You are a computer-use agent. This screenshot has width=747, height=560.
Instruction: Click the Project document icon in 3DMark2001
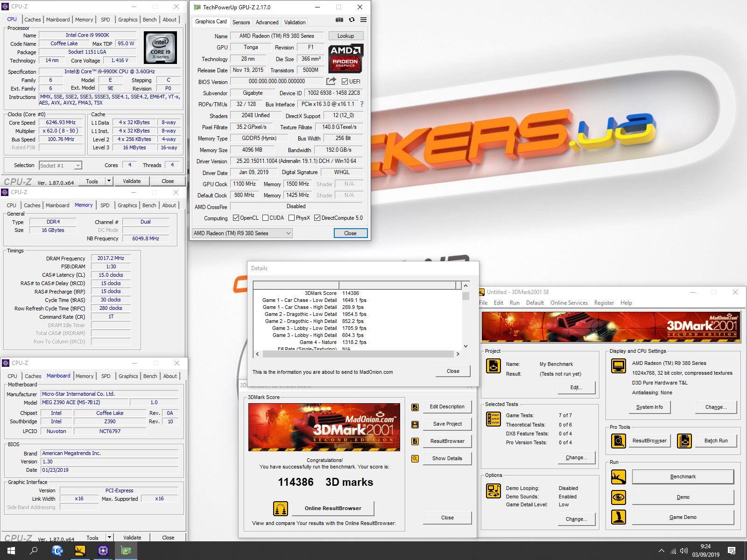pyautogui.click(x=493, y=366)
